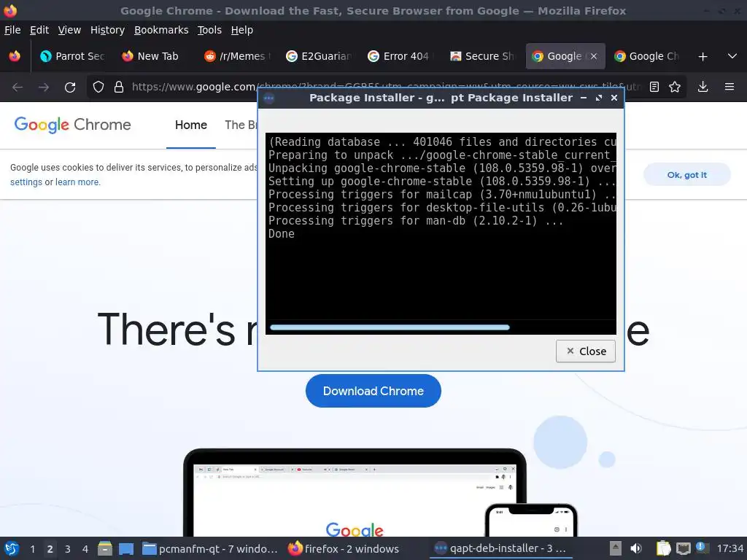Switch to workspace 2

[x=50, y=549]
